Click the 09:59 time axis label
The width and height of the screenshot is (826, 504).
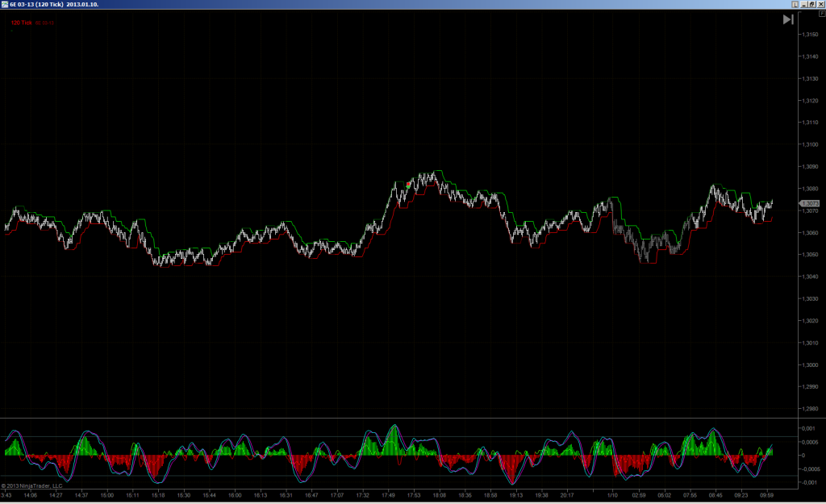(x=767, y=495)
